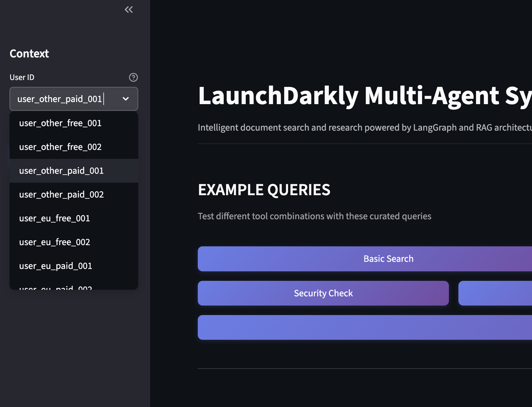Pick user_eu_free_001 from the dropdown
532x407 pixels.
coord(55,218)
